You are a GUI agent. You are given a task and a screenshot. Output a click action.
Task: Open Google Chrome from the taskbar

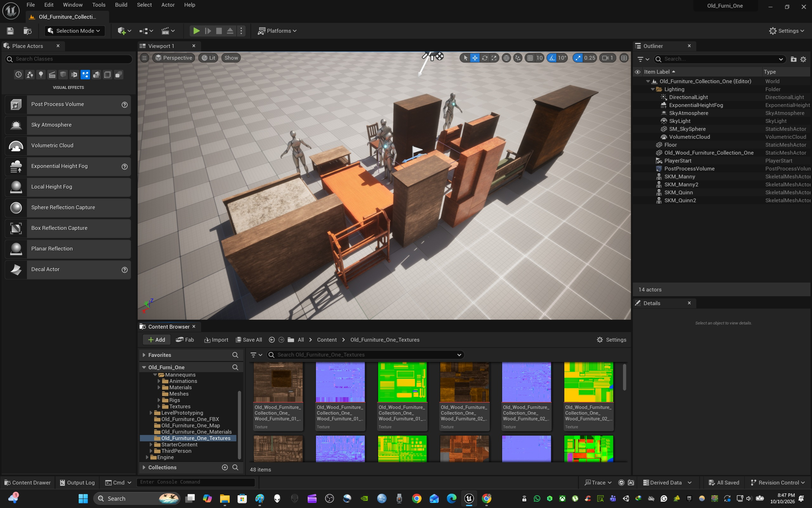tap(416, 498)
